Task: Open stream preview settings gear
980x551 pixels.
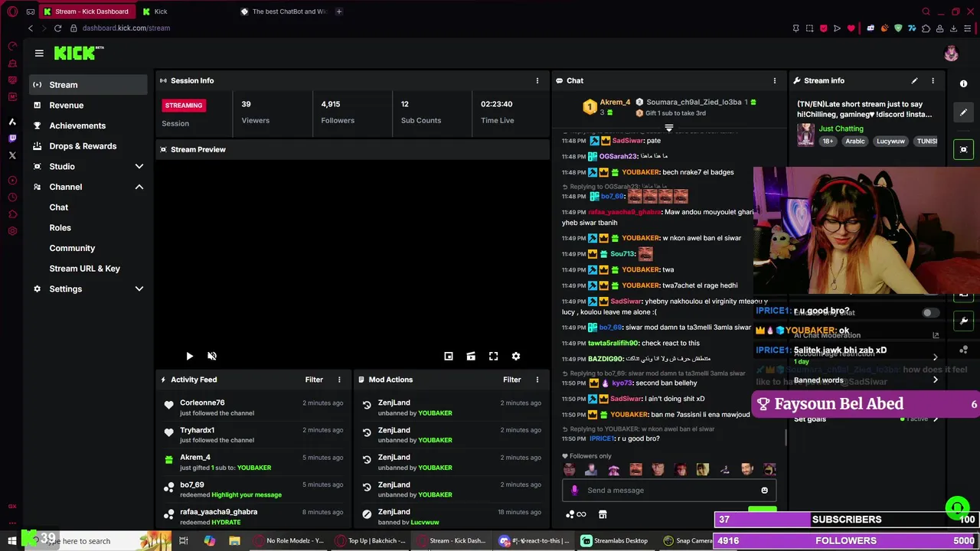Action: (516, 356)
